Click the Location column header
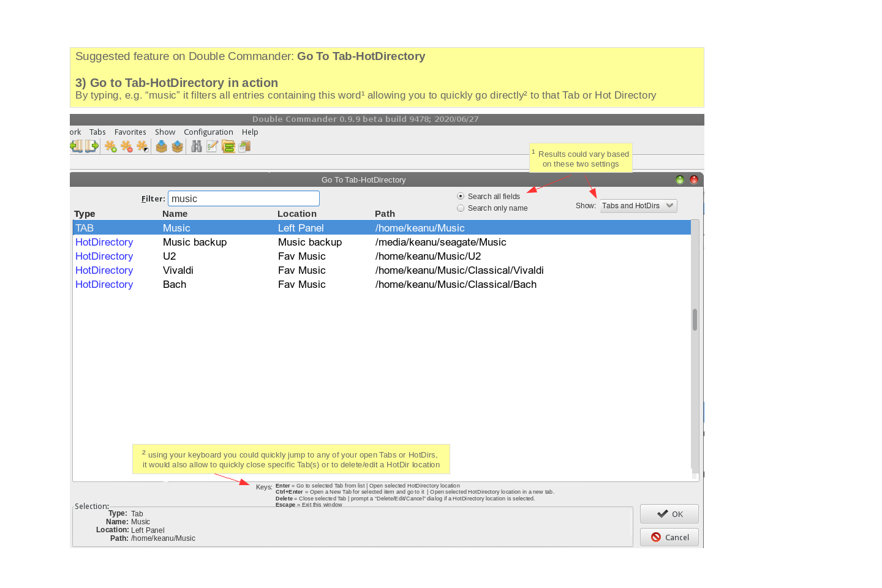This screenshot has height=588, width=882. pos(297,214)
